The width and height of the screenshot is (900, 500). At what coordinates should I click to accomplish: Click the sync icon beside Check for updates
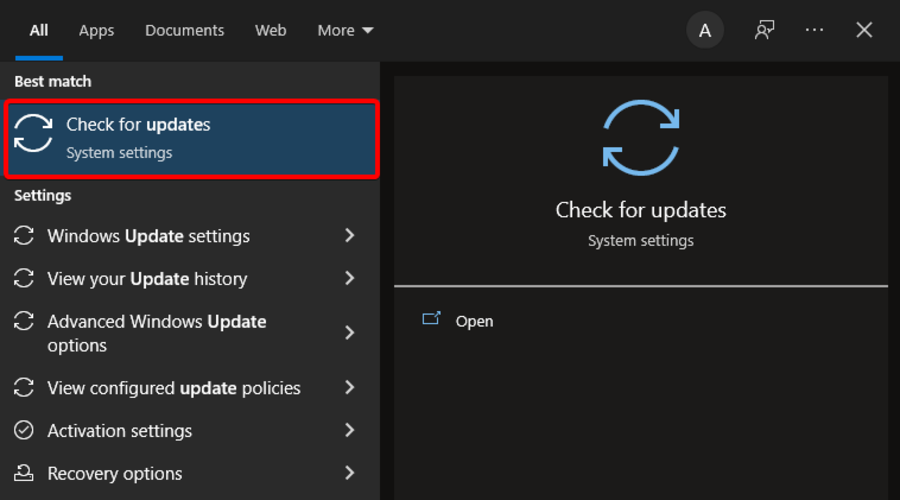(x=33, y=134)
